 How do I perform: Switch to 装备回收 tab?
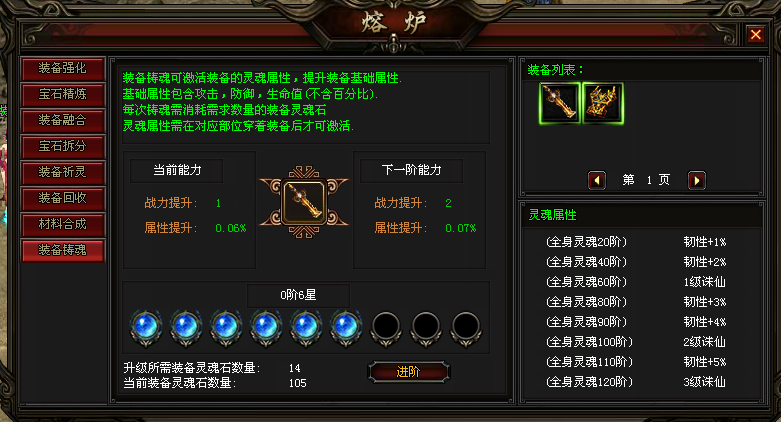[63, 198]
